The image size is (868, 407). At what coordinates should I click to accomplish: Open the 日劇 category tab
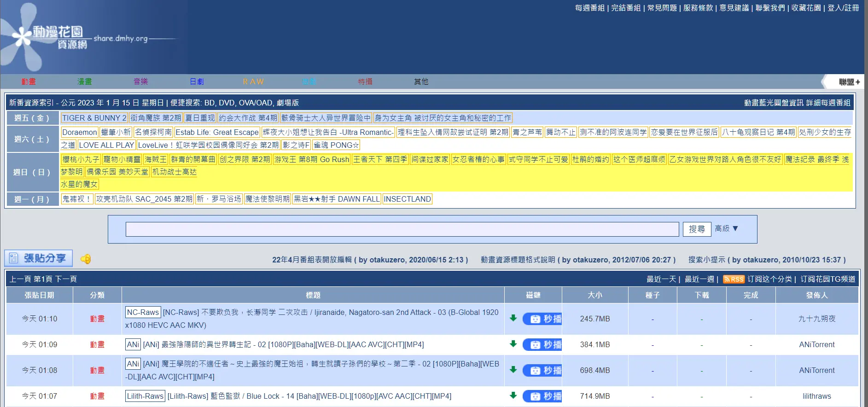[197, 81]
